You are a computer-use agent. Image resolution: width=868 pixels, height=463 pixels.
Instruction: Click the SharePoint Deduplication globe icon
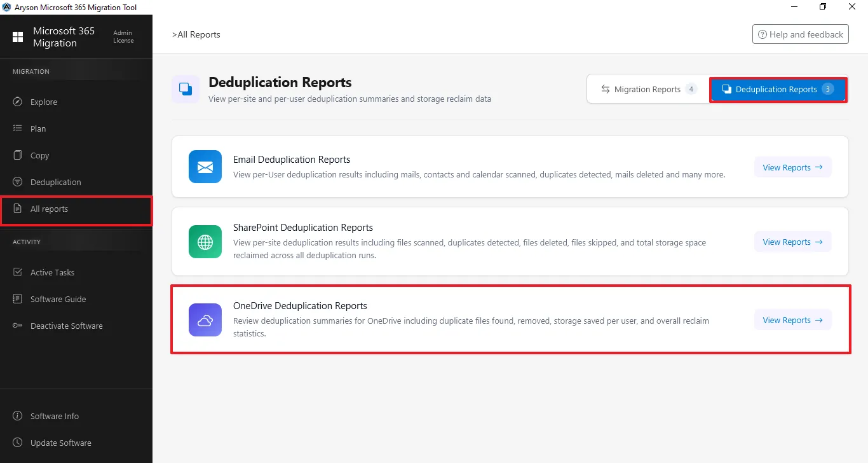[205, 242]
